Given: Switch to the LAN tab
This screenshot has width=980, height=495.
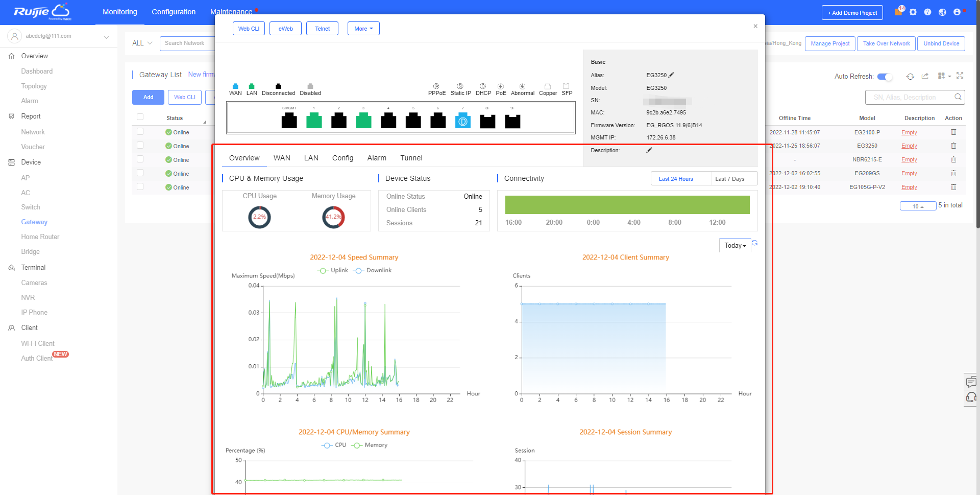Looking at the screenshot, I should [311, 158].
